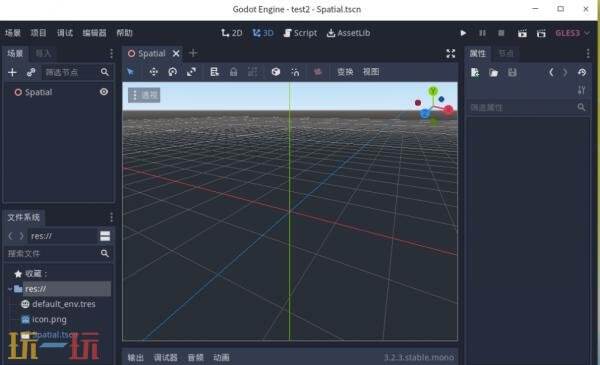Go to next edited object in inspector
600x365 pixels.
565,72
